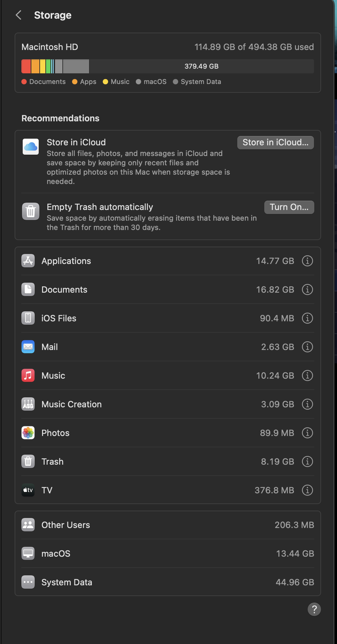Click the yellow Music storage bar segment

(x=43, y=66)
